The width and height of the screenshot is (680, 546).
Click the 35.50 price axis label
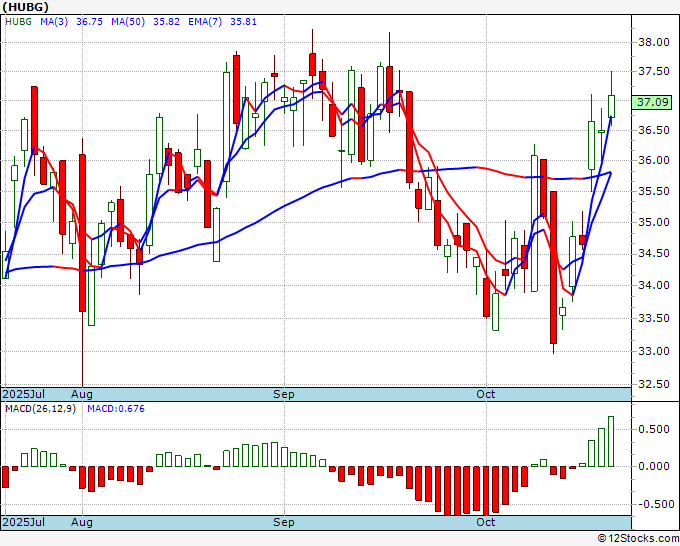(654, 191)
